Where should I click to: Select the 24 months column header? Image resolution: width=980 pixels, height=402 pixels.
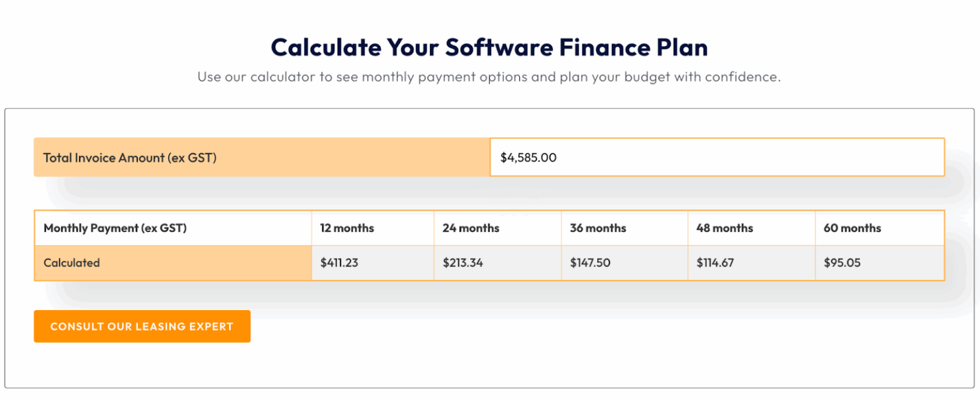(498, 228)
